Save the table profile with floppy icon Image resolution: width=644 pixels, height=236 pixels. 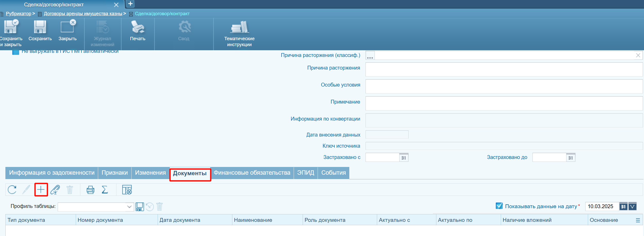coord(140,207)
